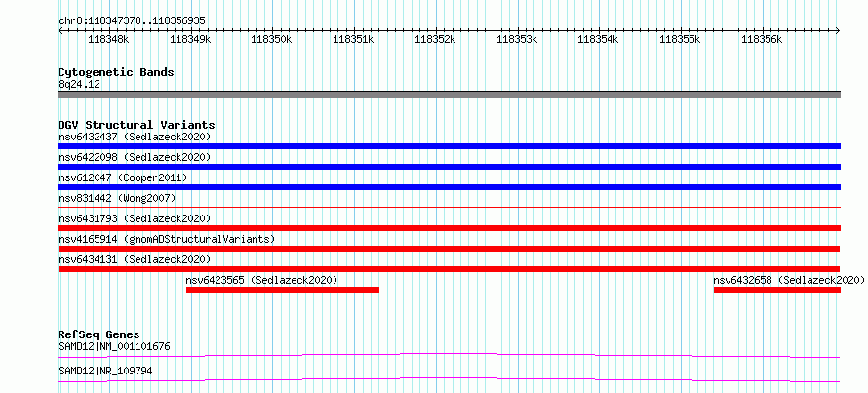Click the 118354k ruler tick label
Image resolution: width=868 pixels, height=393 pixels.
click(x=598, y=39)
